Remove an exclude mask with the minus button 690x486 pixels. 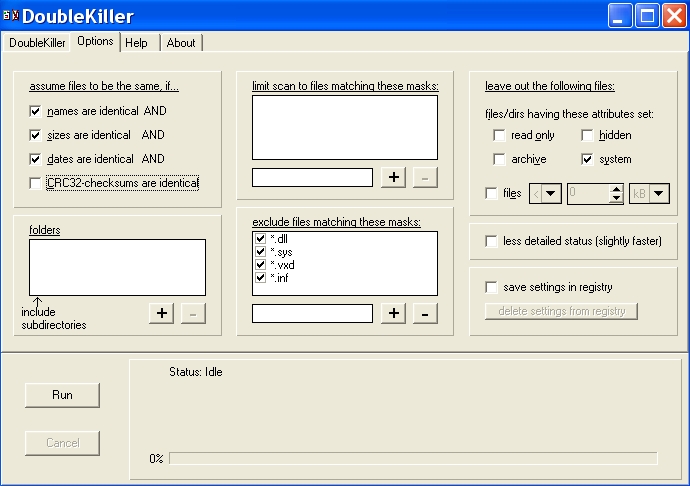click(x=425, y=313)
